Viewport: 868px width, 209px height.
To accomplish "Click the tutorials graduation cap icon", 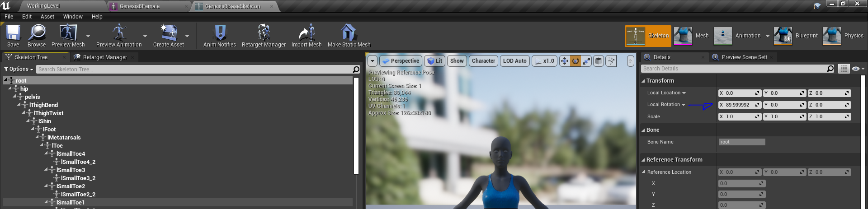I will (x=817, y=6).
